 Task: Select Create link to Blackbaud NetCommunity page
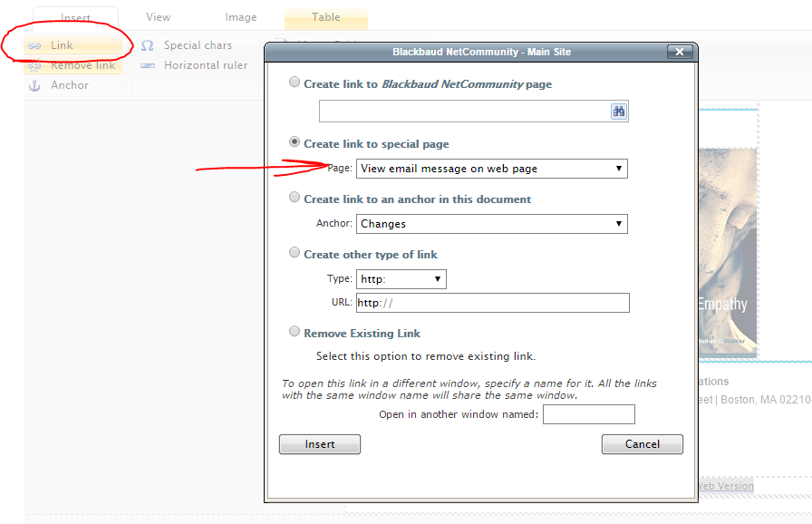295,82
